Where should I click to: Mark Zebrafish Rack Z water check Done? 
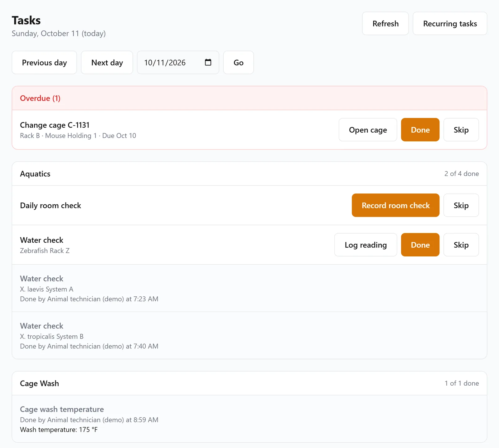coord(420,245)
